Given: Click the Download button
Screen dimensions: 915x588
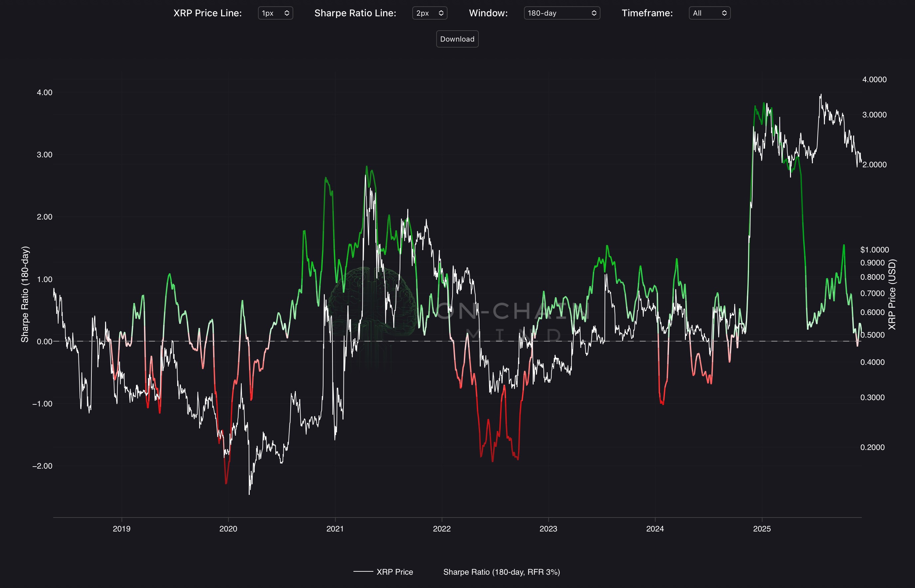Looking at the screenshot, I should 457,39.
